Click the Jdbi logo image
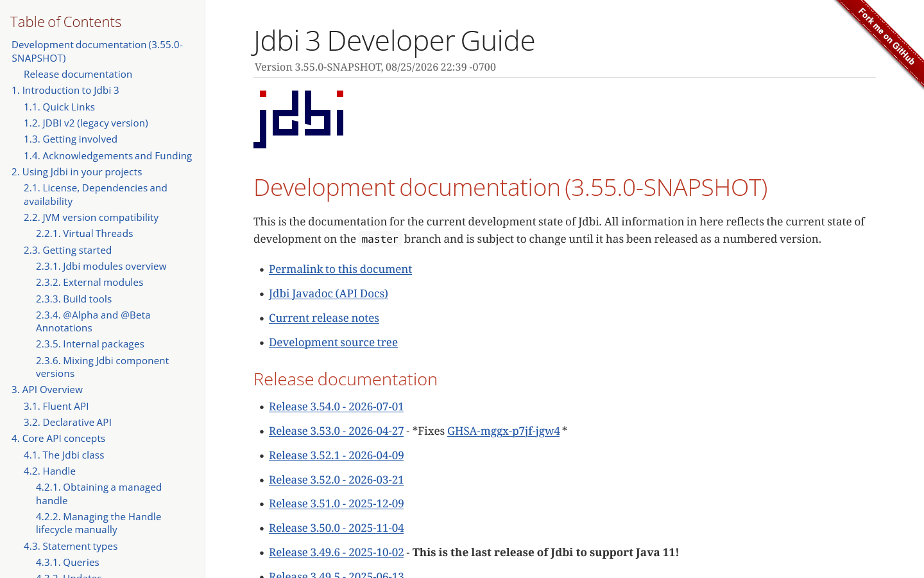 pyautogui.click(x=298, y=119)
